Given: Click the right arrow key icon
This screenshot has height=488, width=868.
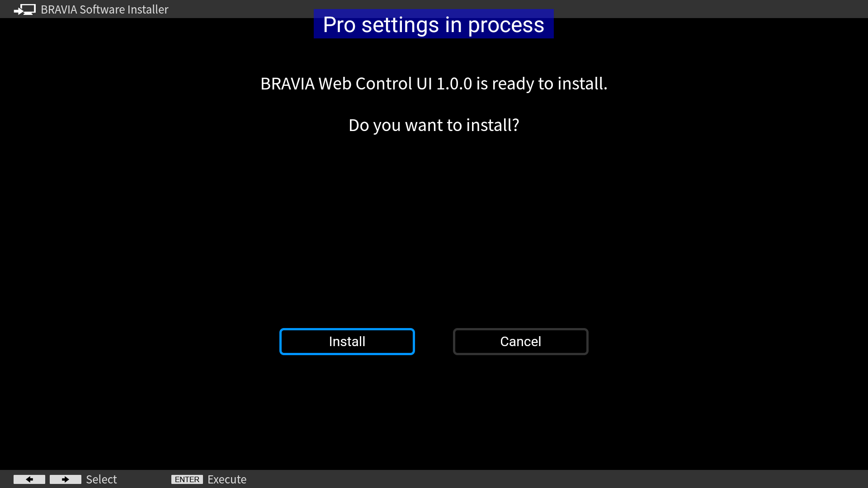Looking at the screenshot, I should [66, 479].
